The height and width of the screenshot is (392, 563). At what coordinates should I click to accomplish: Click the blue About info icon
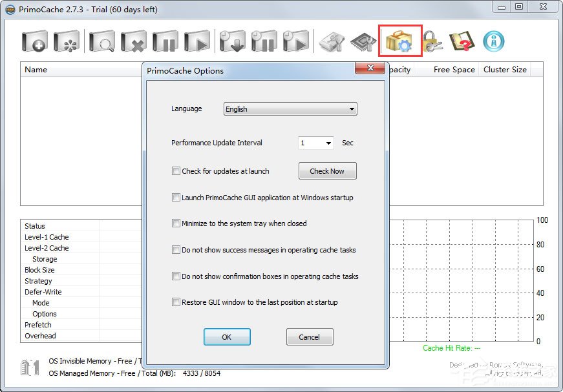(494, 41)
